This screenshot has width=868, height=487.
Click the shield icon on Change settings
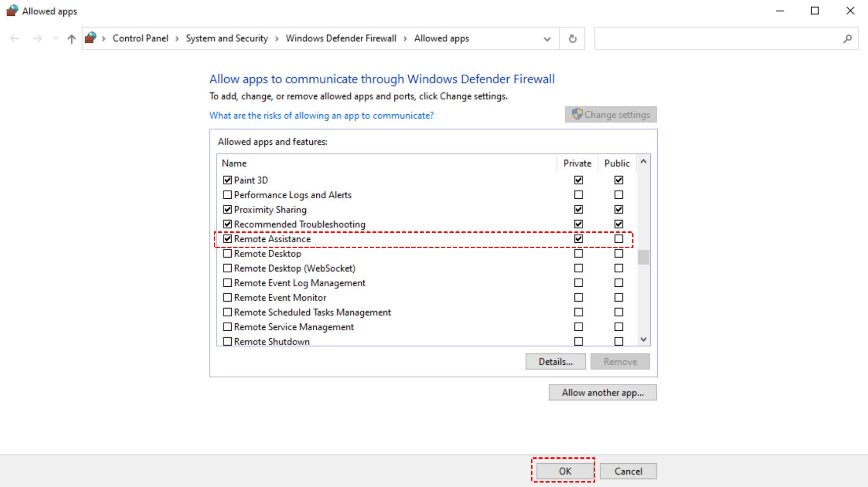pos(577,114)
